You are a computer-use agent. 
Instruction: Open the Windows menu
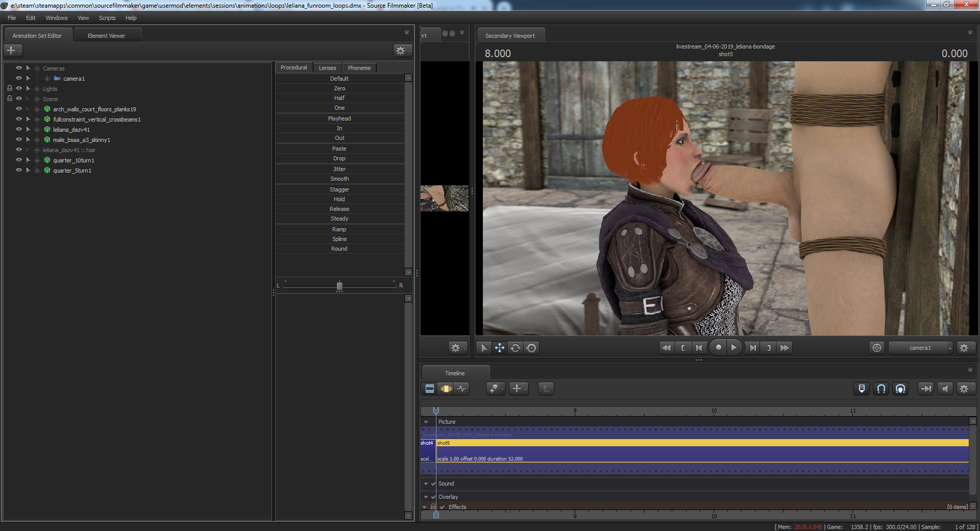coord(57,18)
